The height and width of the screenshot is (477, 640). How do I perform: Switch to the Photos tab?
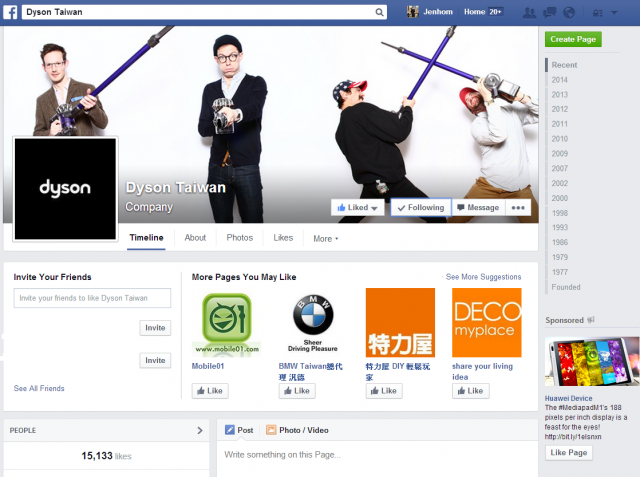240,238
